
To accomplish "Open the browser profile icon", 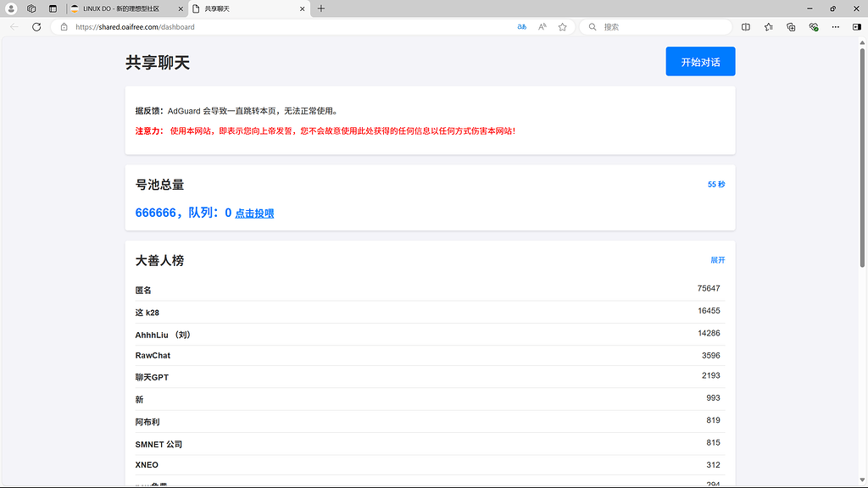I will [11, 8].
